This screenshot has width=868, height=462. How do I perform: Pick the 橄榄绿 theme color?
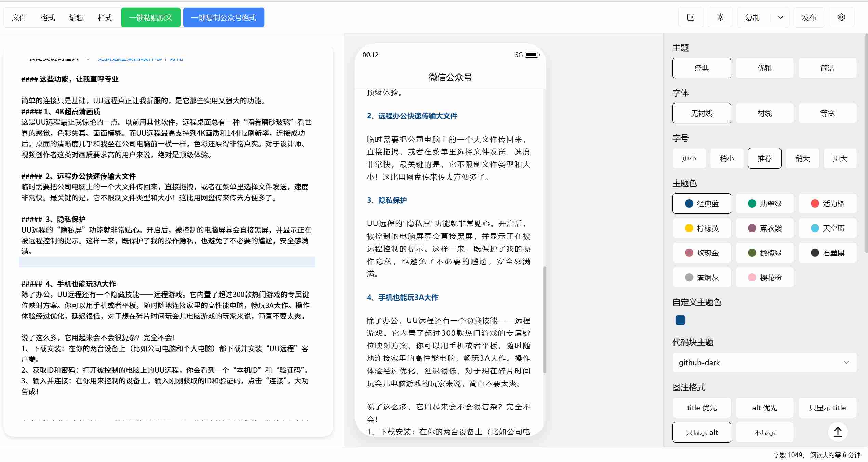pyautogui.click(x=764, y=253)
